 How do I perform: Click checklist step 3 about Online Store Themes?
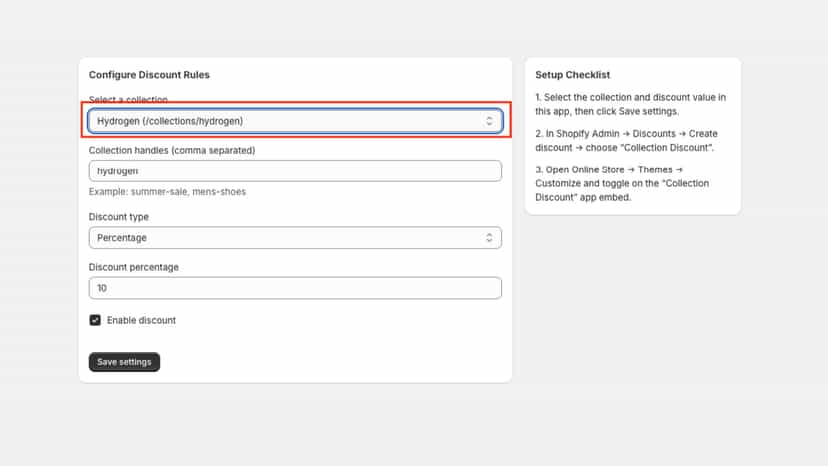point(622,183)
